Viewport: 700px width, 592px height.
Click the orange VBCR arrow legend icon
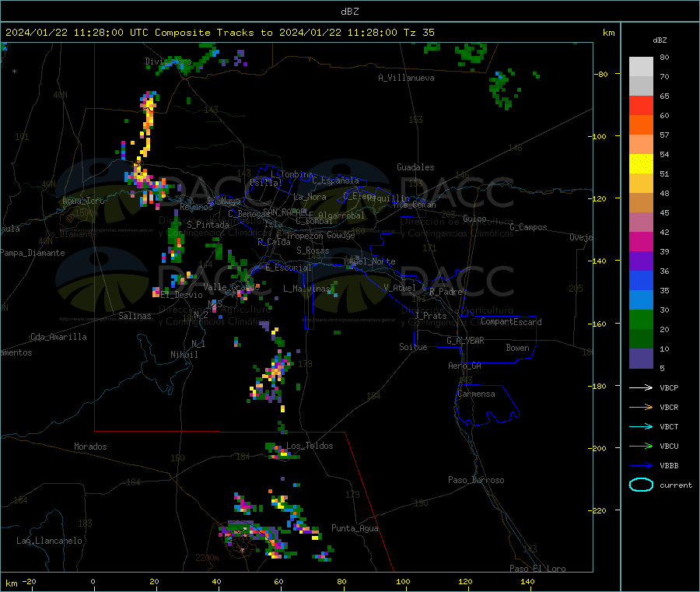pyautogui.click(x=641, y=407)
